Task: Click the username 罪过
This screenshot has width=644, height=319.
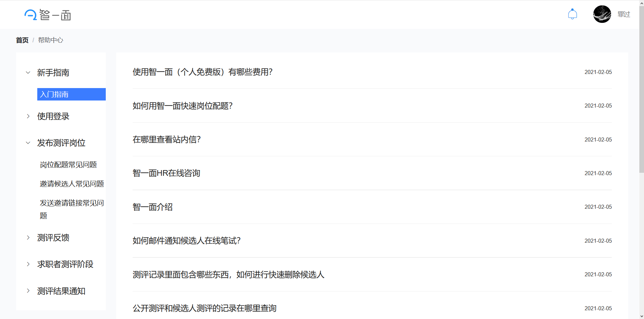Action: pos(624,14)
